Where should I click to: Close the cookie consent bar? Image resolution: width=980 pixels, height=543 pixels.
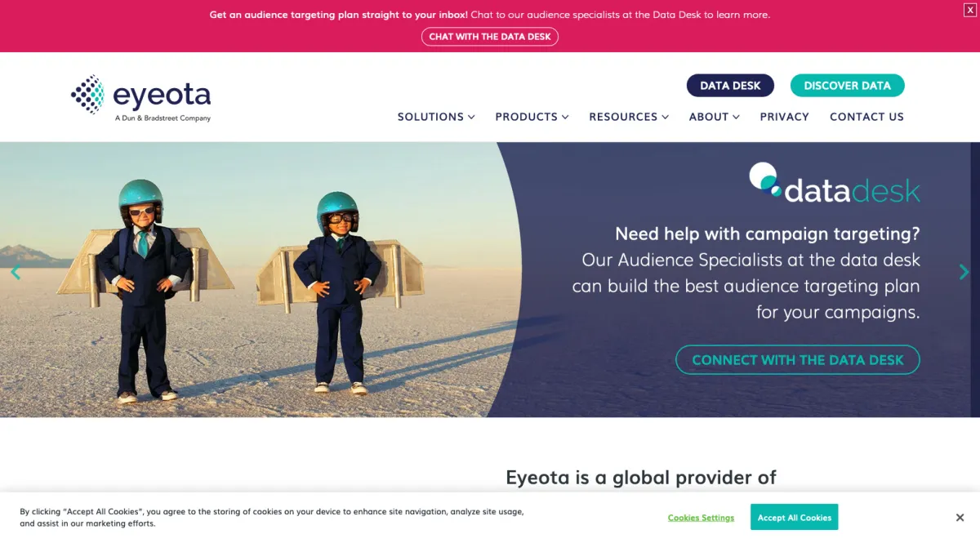tap(960, 518)
